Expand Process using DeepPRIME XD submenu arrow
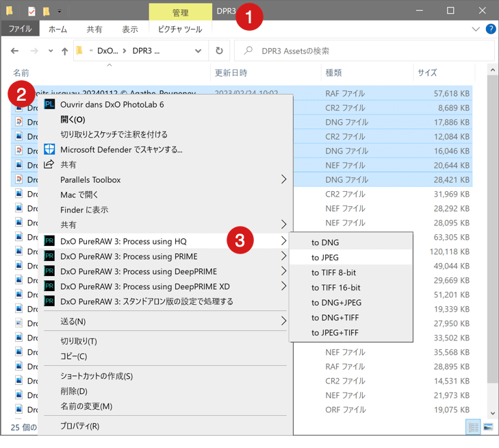The width and height of the screenshot is (499, 448). (x=283, y=286)
